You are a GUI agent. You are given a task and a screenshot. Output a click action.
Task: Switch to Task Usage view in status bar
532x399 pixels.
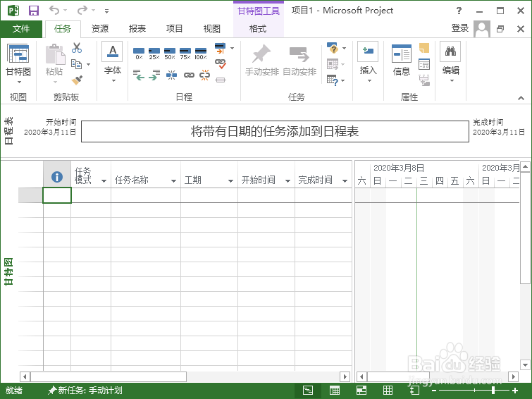tap(335, 391)
